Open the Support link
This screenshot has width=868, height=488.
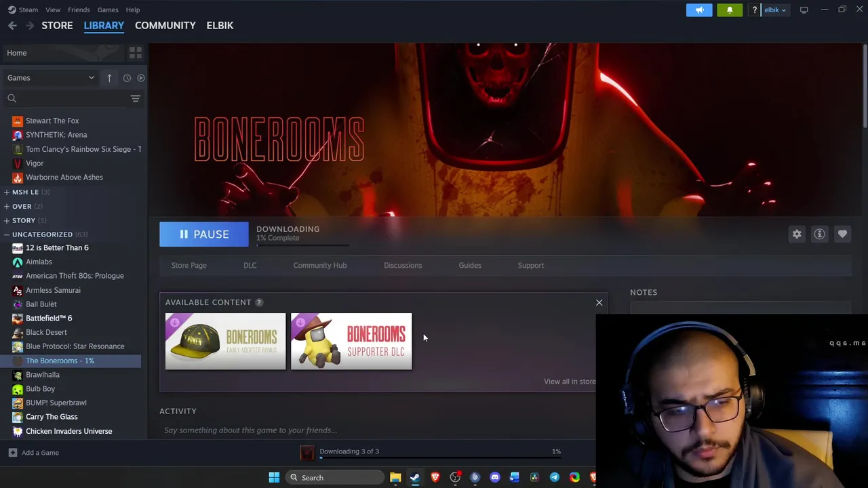point(531,266)
